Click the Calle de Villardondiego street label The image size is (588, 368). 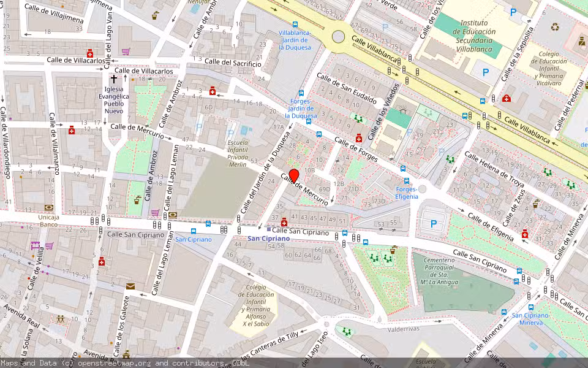click(6, 142)
